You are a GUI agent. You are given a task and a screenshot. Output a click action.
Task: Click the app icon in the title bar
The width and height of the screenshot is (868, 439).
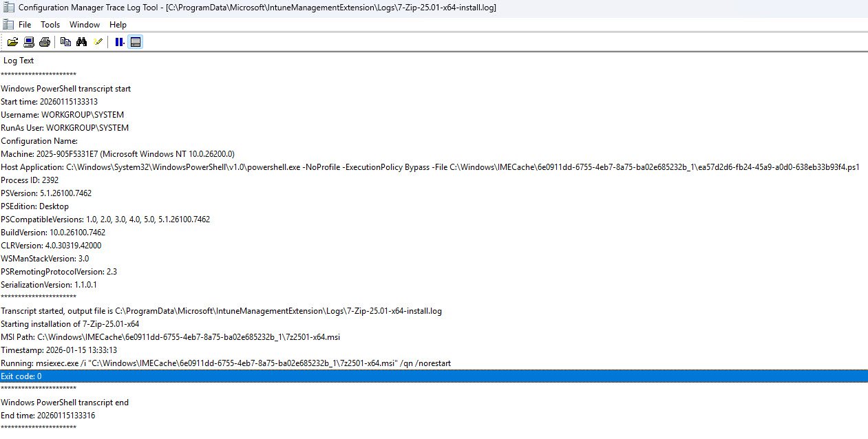tap(8, 8)
